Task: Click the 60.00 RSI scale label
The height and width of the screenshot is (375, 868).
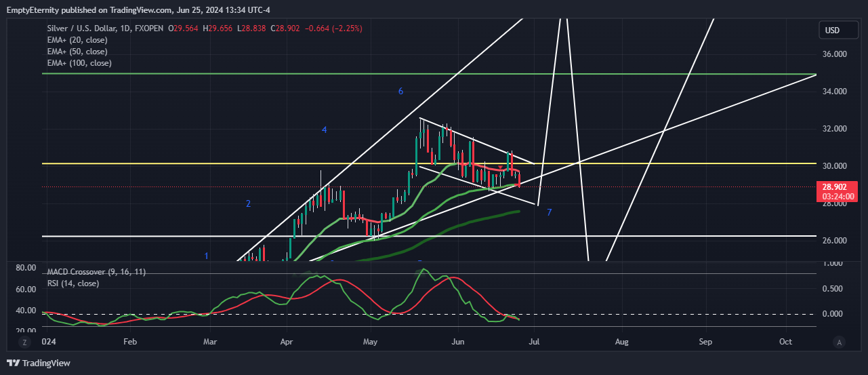Action: click(25, 289)
